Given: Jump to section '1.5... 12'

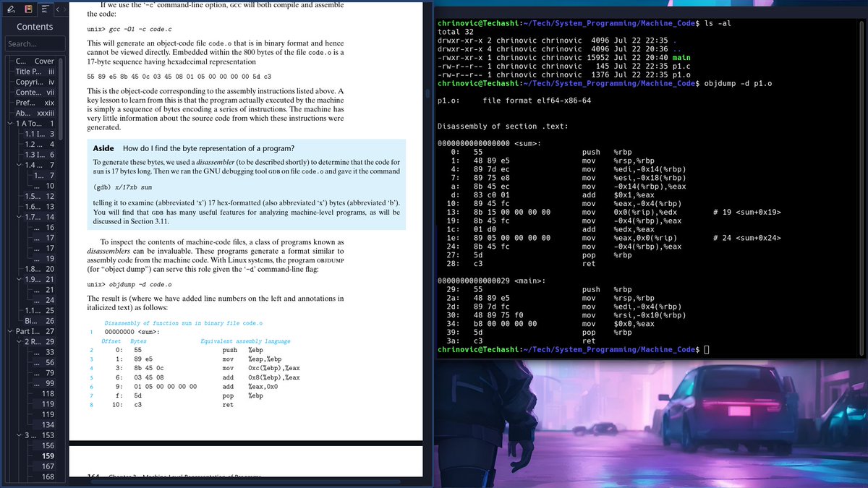Looking at the screenshot, I should click(40, 197).
